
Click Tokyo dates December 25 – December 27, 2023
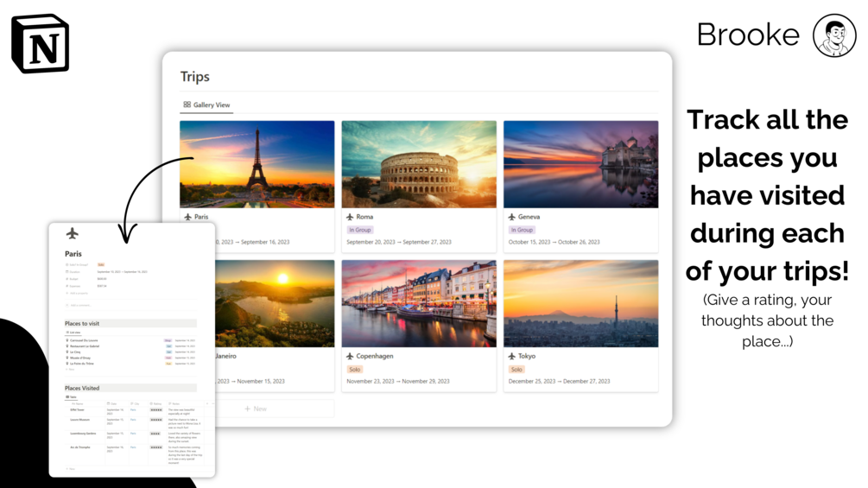[x=559, y=381]
